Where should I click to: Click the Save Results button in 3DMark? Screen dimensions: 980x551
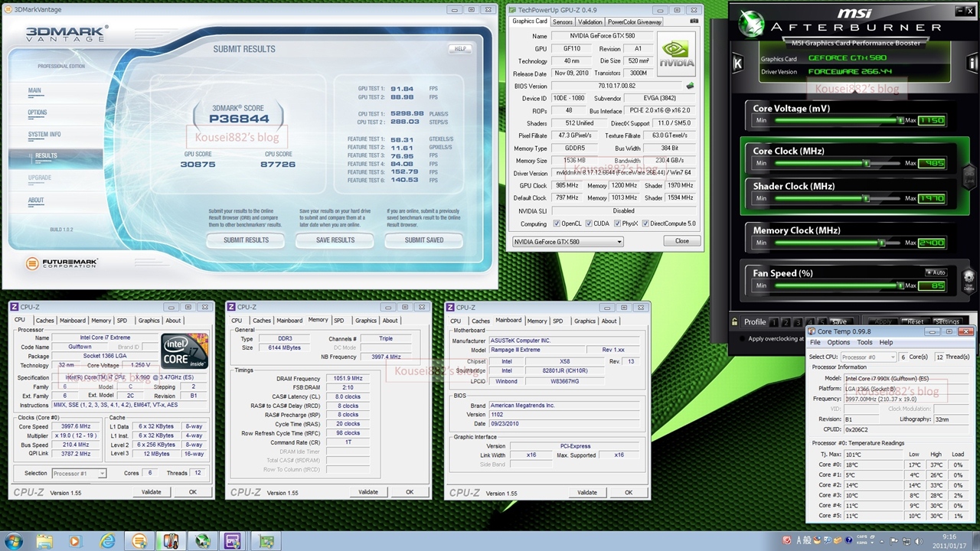(335, 240)
